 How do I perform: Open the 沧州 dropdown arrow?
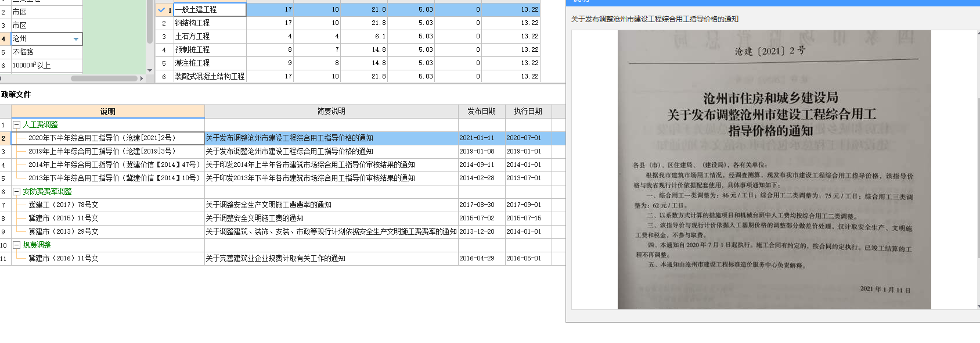coord(76,39)
